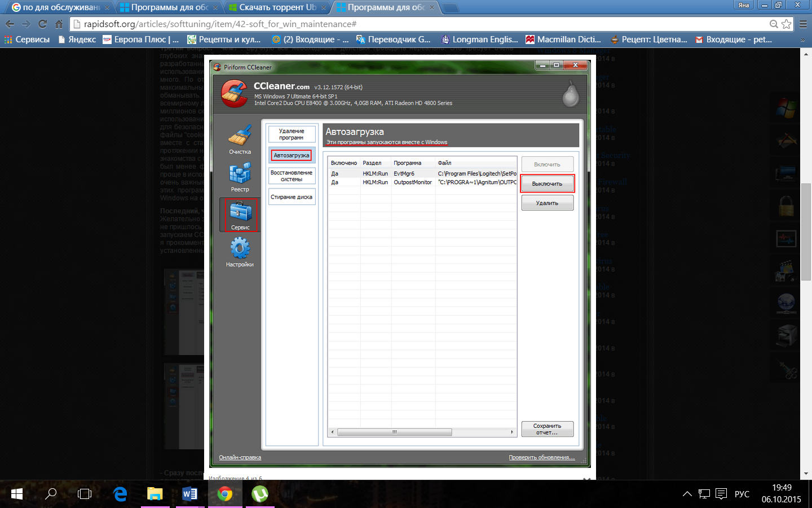Switch to Chrome on taskbar
Screen dimensions: 812x508
click(x=225, y=494)
